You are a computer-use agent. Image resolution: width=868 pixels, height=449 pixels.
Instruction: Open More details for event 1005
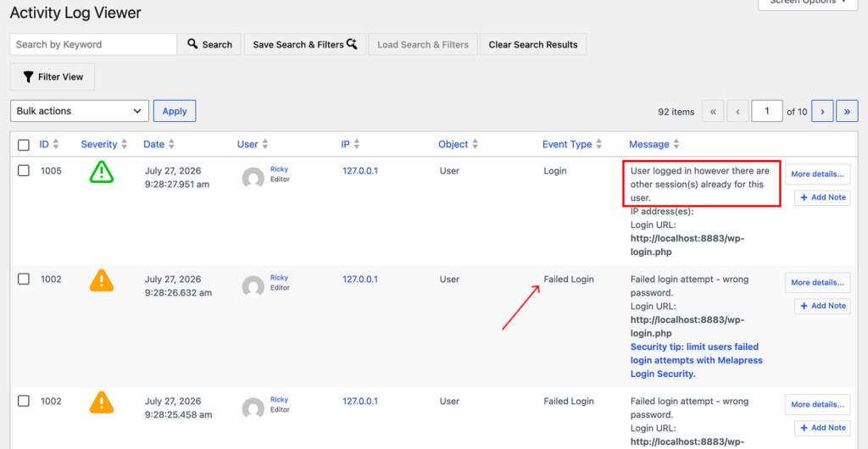818,175
